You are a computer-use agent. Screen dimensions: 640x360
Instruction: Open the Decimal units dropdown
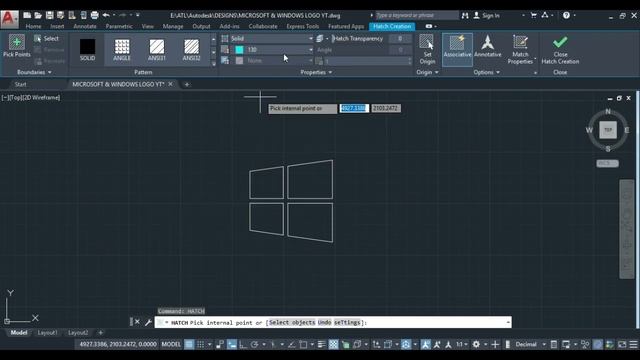tap(529, 344)
